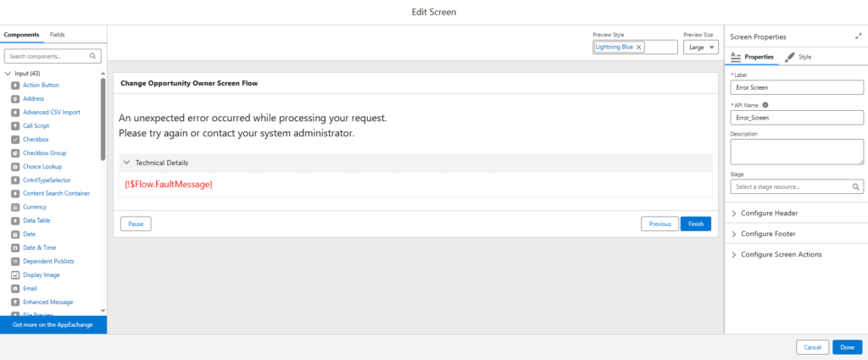Image resolution: width=868 pixels, height=360 pixels.
Task: Click the Label input field
Action: coord(797,87)
